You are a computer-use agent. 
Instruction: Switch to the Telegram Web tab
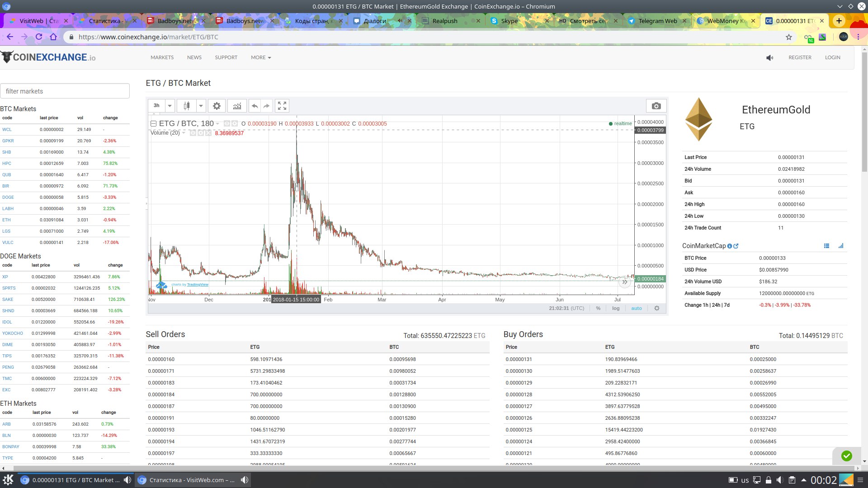click(657, 21)
